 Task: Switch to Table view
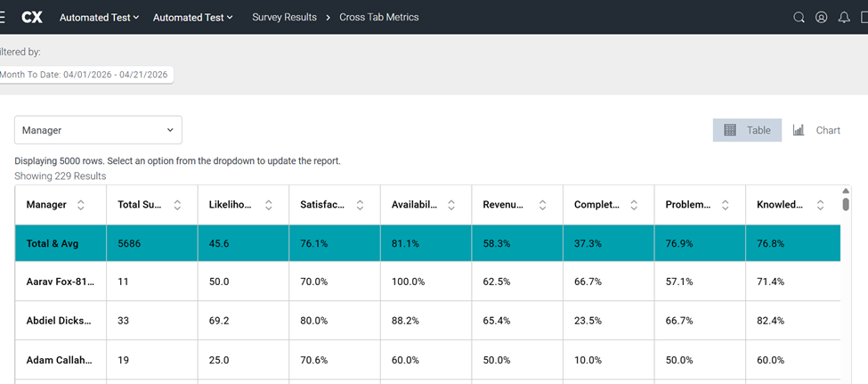tap(747, 130)
